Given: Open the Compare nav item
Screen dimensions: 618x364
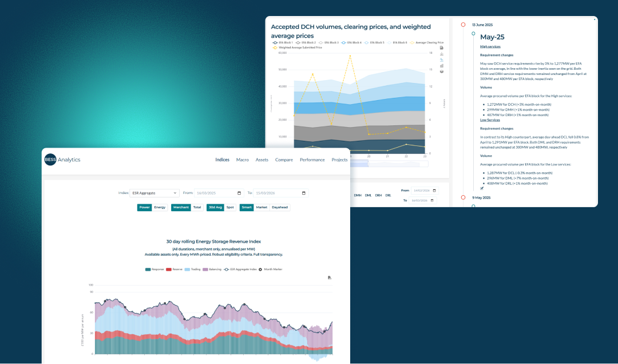Looking at the screenshot, I should click(284, 160).
